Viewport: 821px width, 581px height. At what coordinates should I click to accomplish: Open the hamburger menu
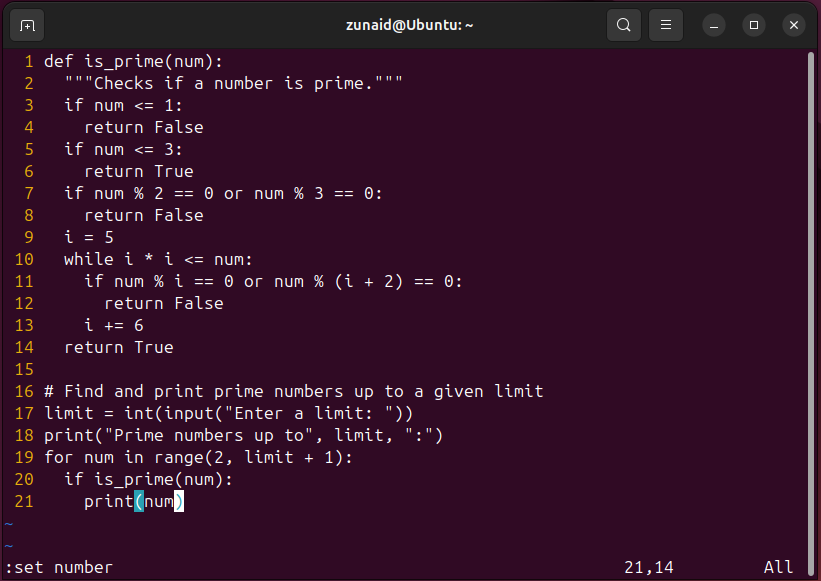pos(665,25)
